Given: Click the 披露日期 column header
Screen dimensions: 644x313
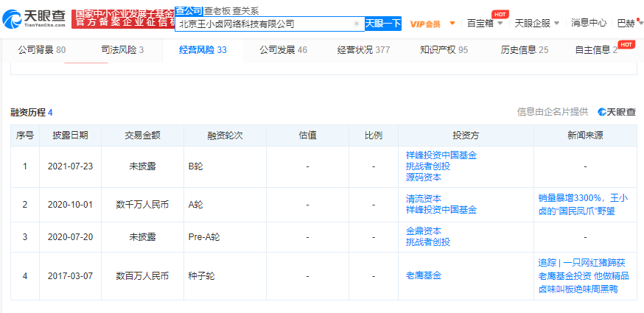Looking at the screenshot, I should click(70, 136).
